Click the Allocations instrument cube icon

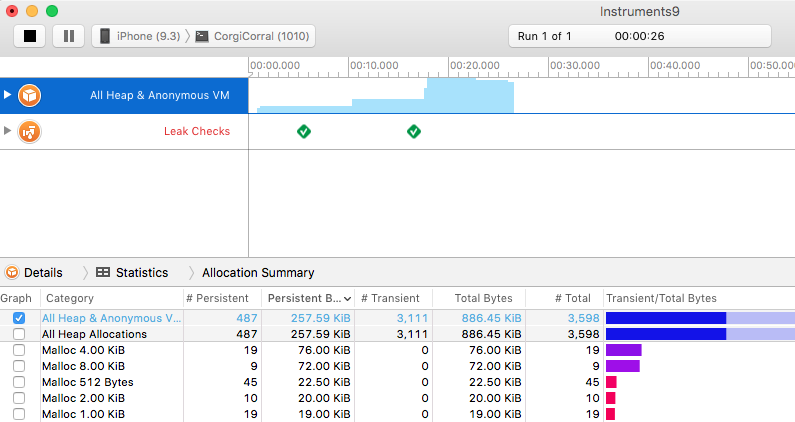29,95
